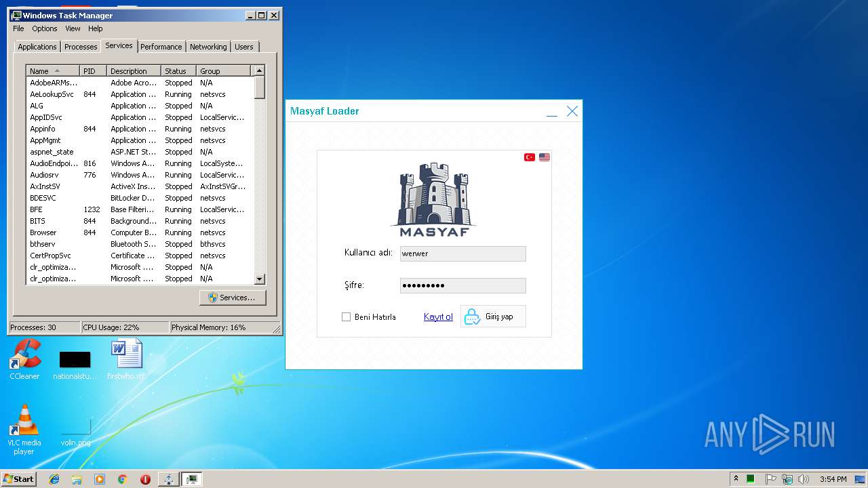Click the Masyaf castle logo
Image resolution: width=868 pixels, height=488 pixels.
pos(434,199)
